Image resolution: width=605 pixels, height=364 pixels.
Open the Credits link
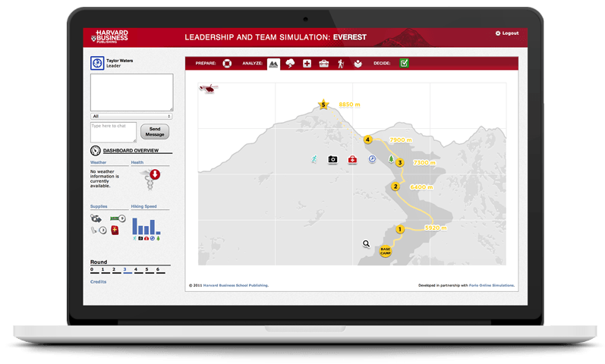tap(98, 282)
